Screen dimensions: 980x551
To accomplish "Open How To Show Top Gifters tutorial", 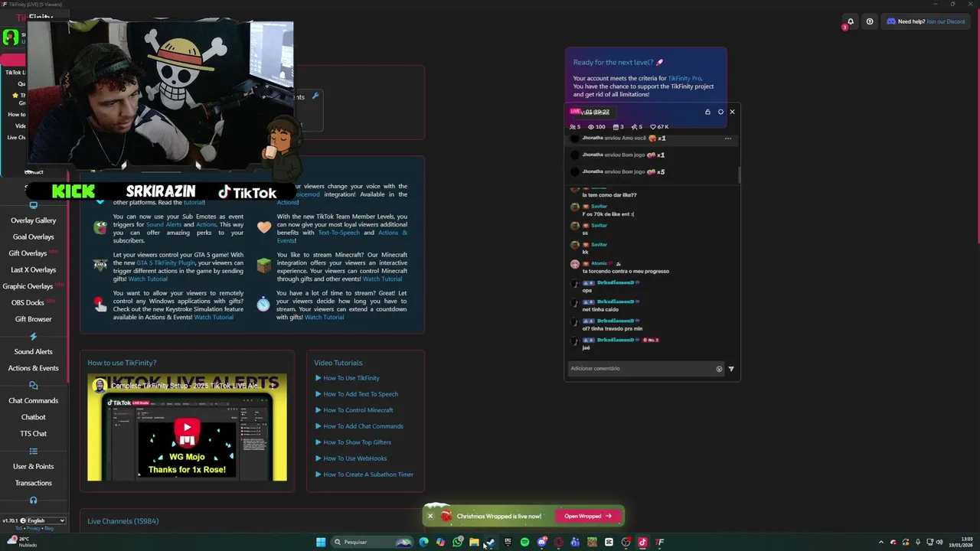I will [x=357, y=442].
